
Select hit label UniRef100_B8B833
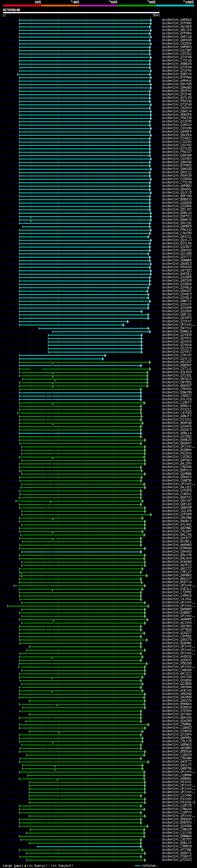(177, 199)
